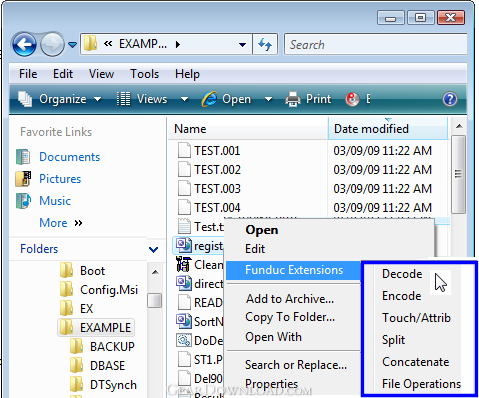Screen dimensions: 479x398
Task: Choose Copy To Folder in the context menu
Action: [x=290, y=317]
